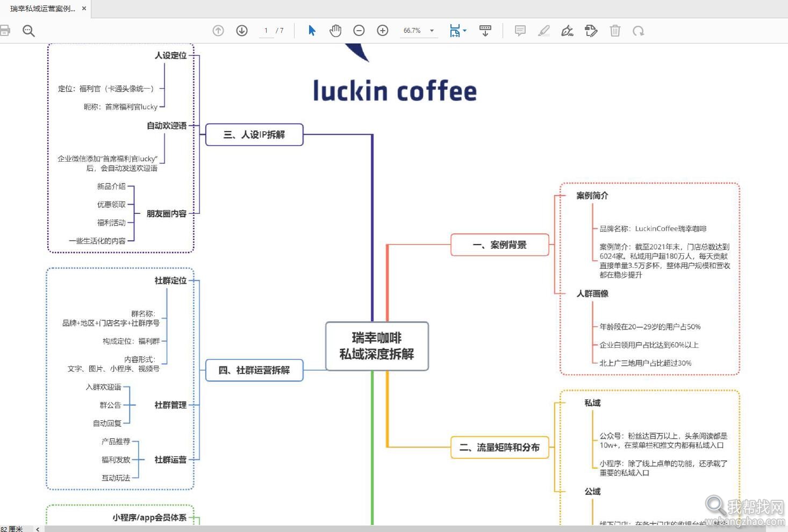Go to next page arrow
The image size is (788, 532).
pos(242,31)
